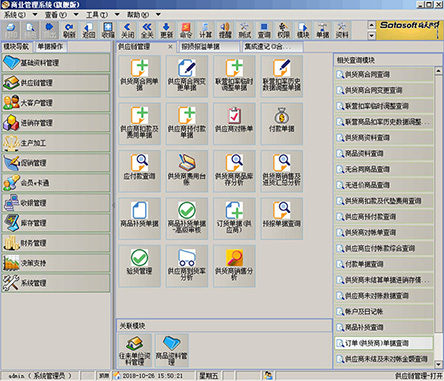Open the 供应商到货率分析 cart module
This screenshot has width=444, height=381.
[x=187, y=266]
